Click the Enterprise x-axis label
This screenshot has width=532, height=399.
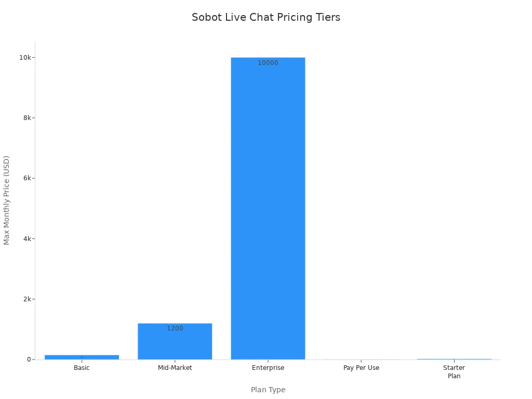[x=268, y=368]
